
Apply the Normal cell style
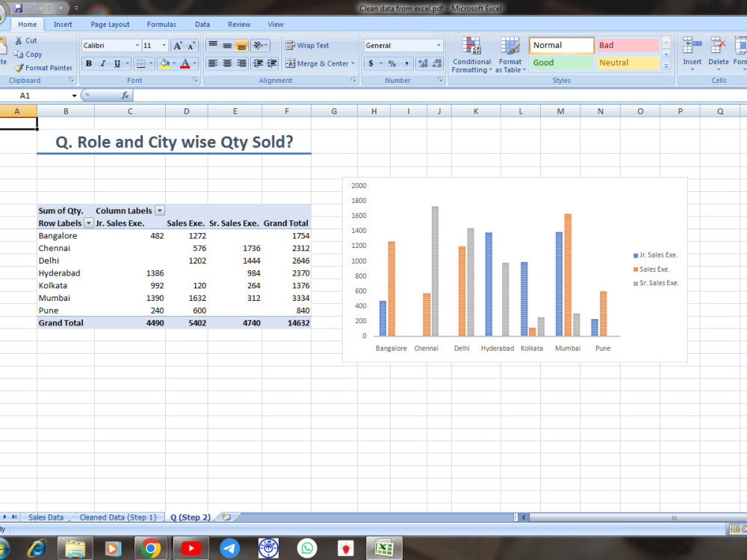point(562,46)
